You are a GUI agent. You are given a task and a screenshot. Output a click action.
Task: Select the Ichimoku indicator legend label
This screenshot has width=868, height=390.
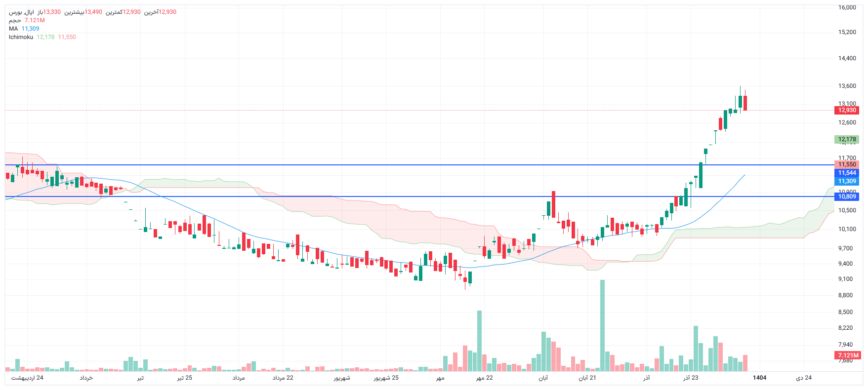(21, 37)
